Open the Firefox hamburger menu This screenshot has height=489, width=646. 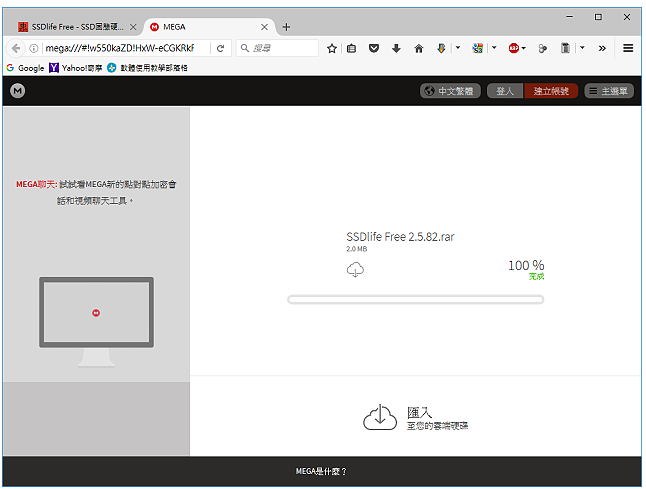point(628,49)
